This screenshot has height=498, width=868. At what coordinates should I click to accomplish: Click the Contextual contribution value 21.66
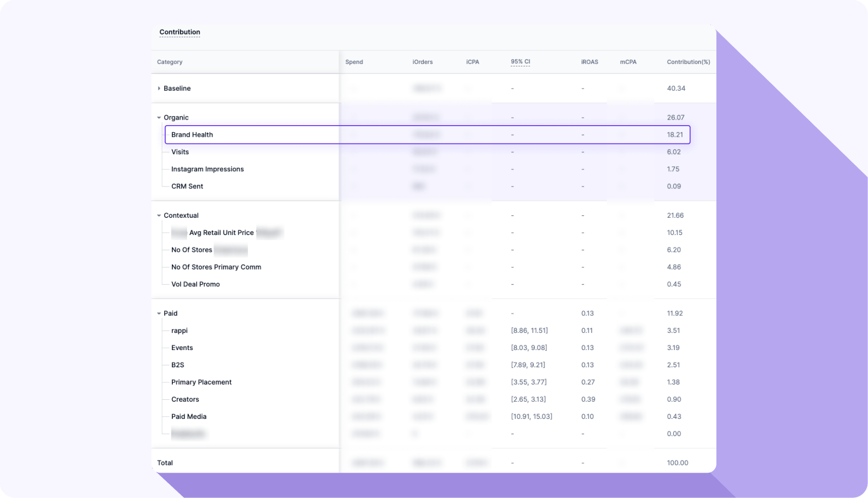coord(675,215)
